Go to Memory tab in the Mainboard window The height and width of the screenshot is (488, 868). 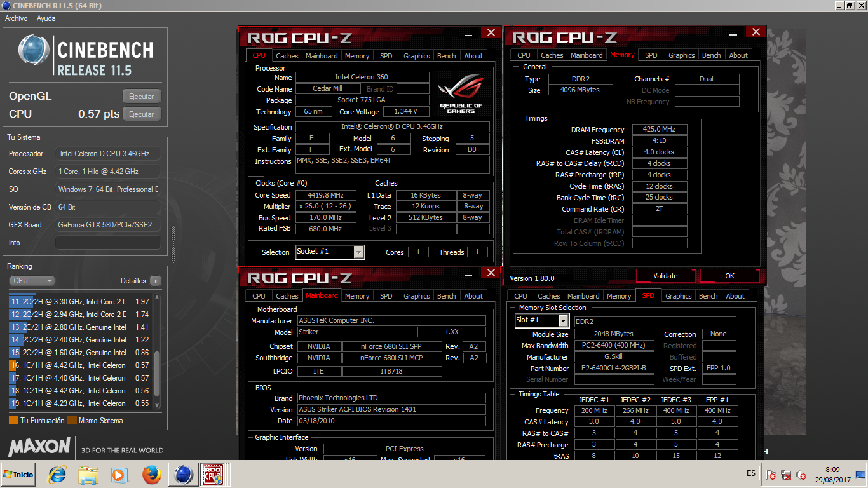(x=357, y=296)
